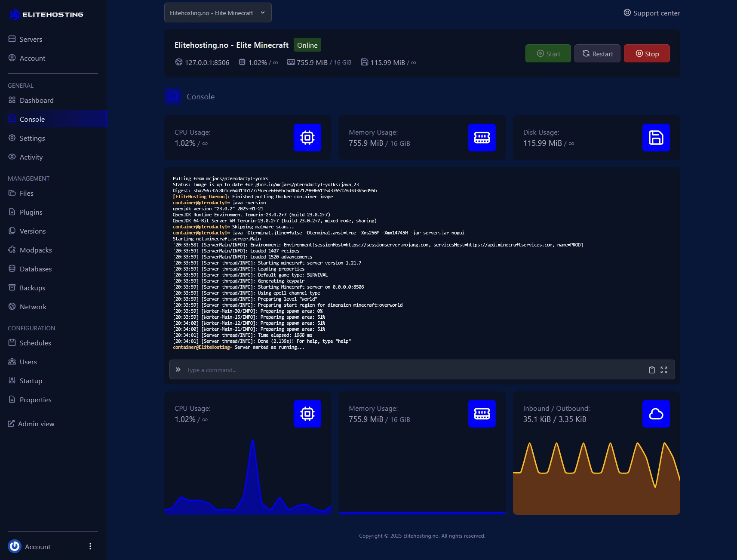Open the Files manager sidebar icon

pyautogui.click(x=12, y=193)
